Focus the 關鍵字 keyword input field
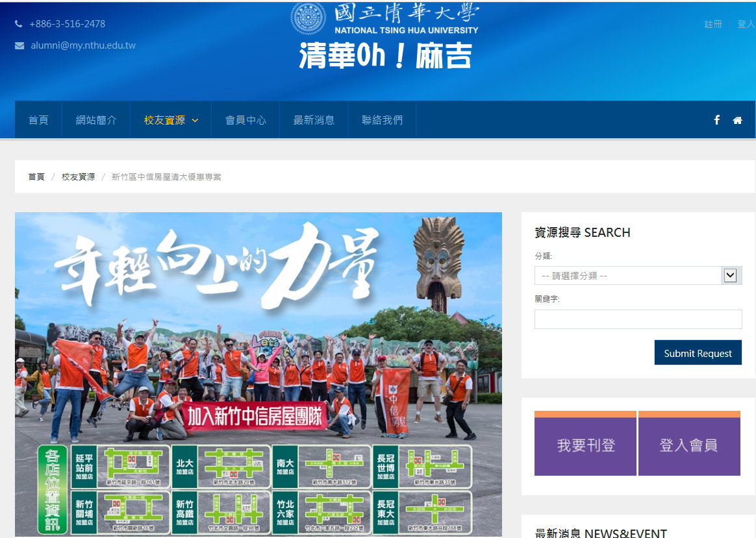Viewport: 756px width, 538px height. 638,319
